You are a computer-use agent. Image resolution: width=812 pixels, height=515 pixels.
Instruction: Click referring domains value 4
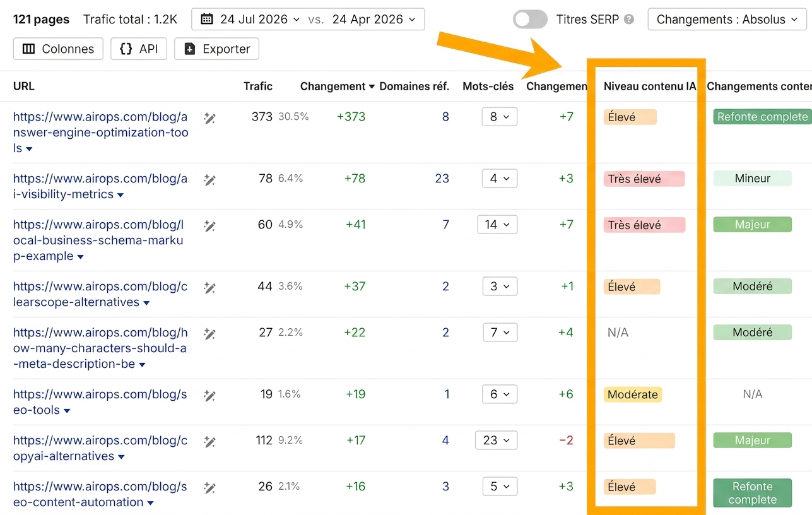(x=445, y=441)
